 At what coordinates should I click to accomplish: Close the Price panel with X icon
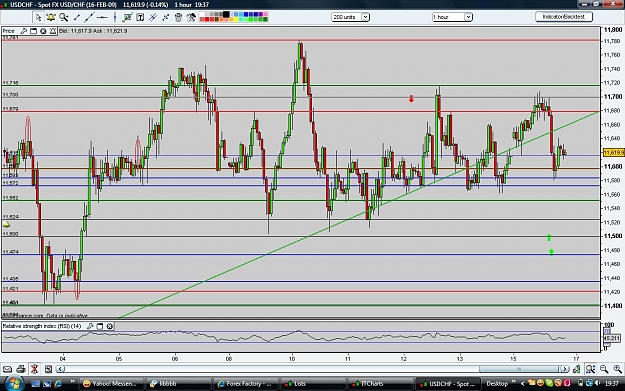pos(43,31)
